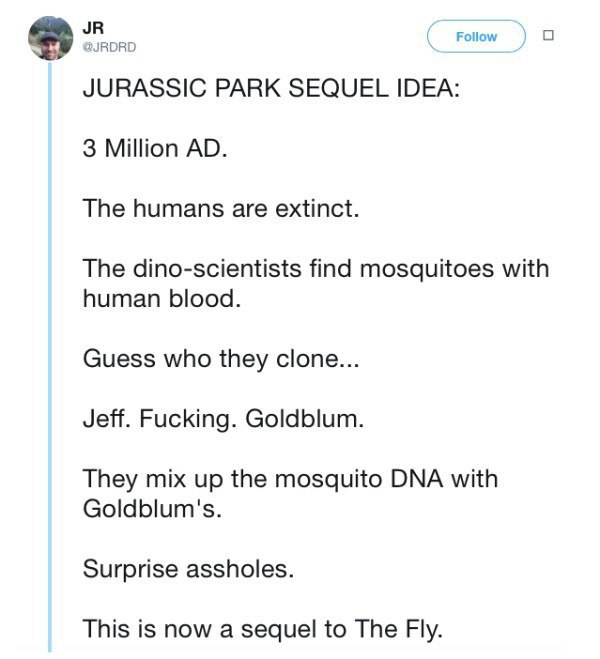Click "Guess who they clone..." line

click(221, 359)
